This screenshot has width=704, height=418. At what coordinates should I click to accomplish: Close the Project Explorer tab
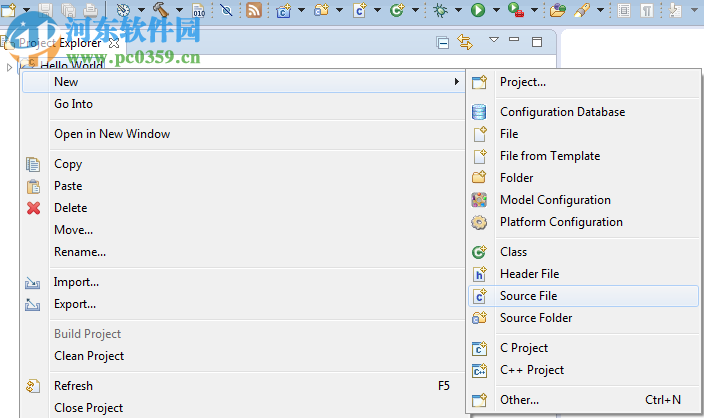pos(114,43)
